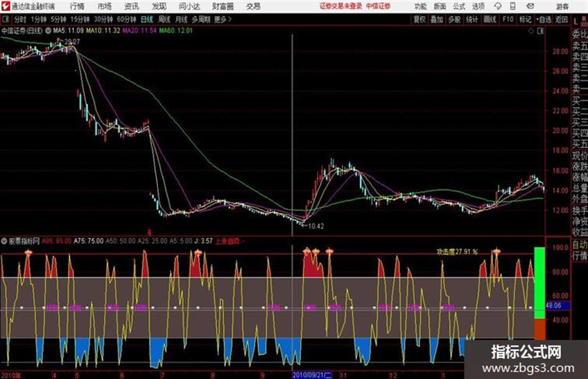Screen dimensions: 588x379
Task: Click the 股票指标网 indicator name
Action: pos(24,241)
